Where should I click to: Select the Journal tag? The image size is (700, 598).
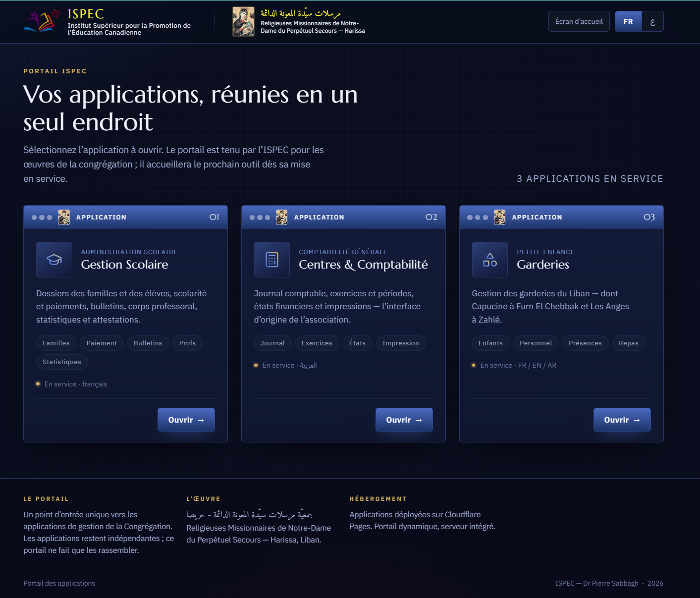tap(273, 343)
